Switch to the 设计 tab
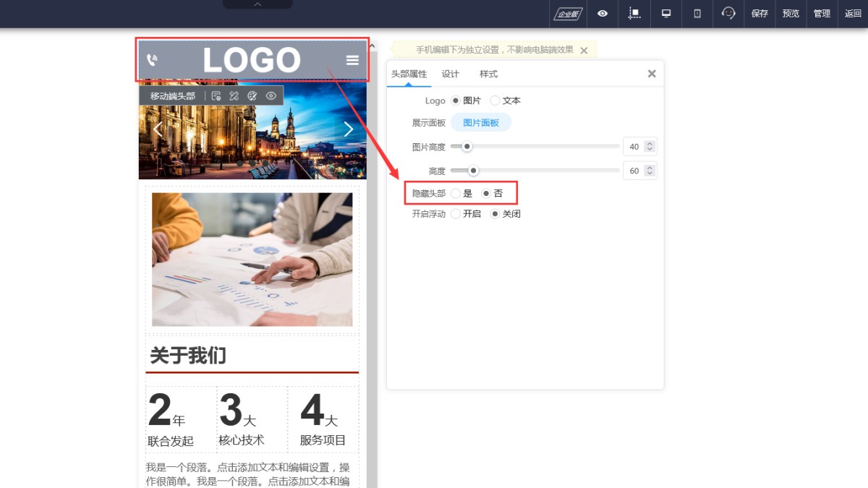 click(450, 74)
